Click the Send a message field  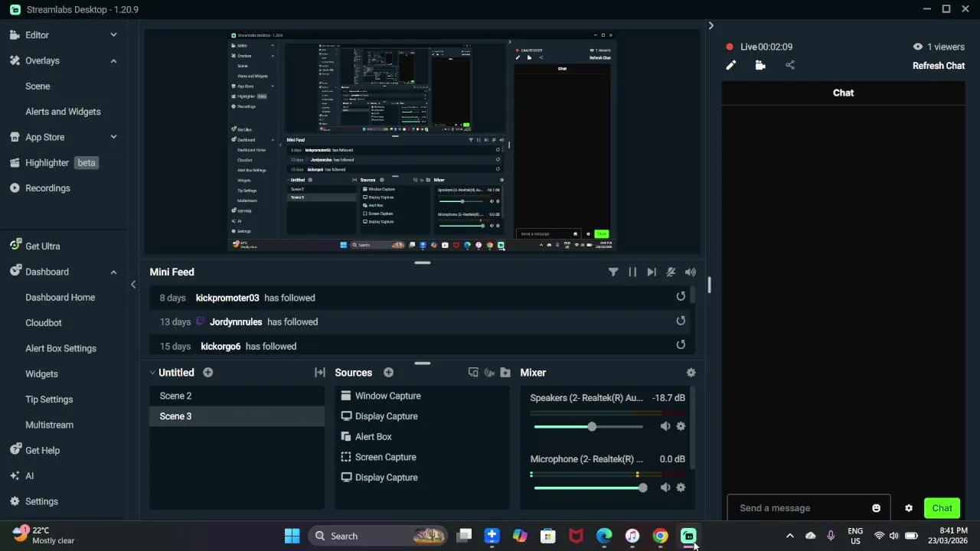(808, 508)
